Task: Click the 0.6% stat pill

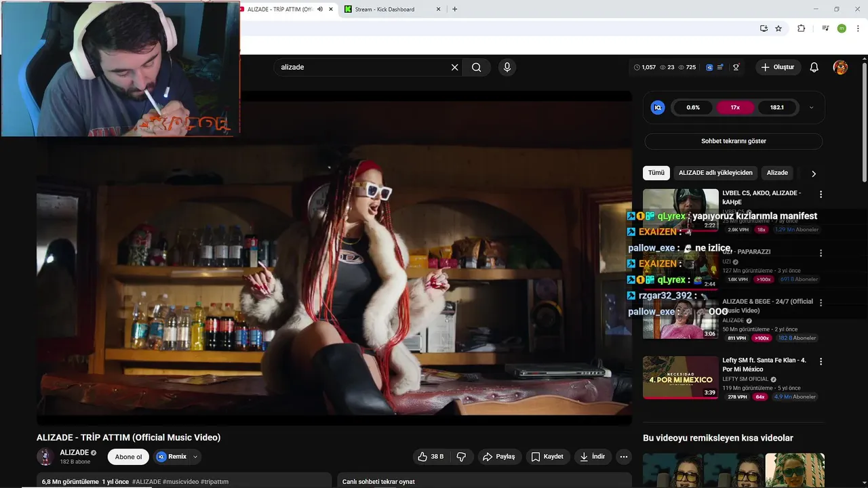Action: click(693, 107)
